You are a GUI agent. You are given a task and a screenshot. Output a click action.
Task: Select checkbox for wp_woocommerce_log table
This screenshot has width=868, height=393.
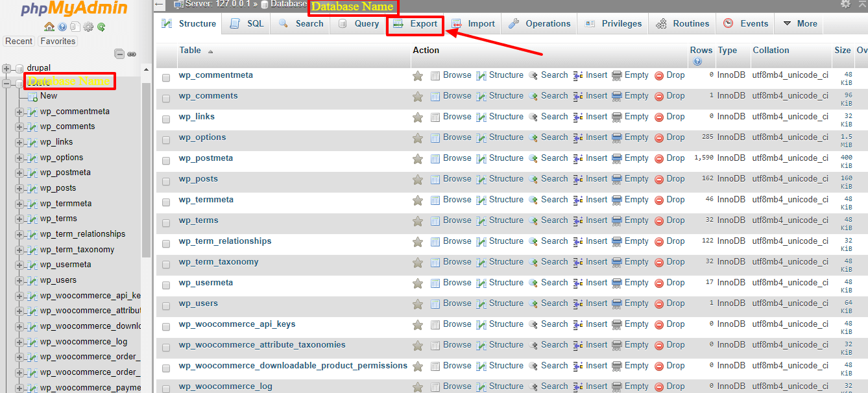(166, 388)
